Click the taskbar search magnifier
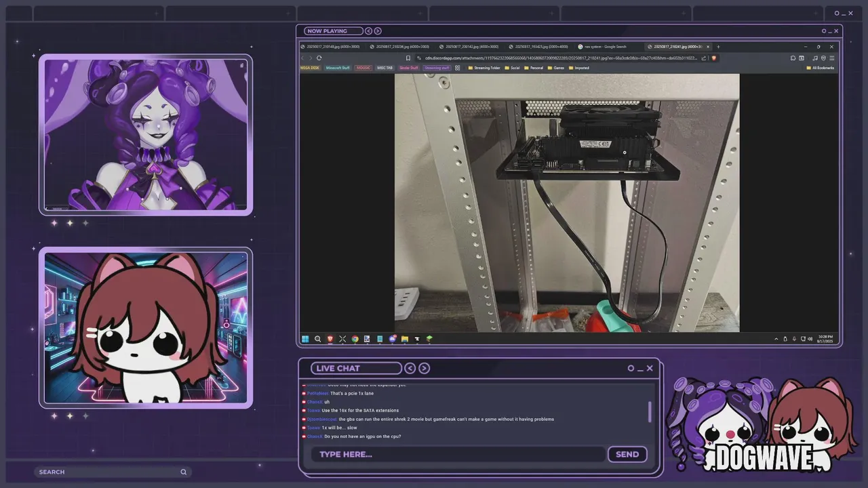Screen dimensions: 868x488 pyautogui.click(x=317, y=339)
